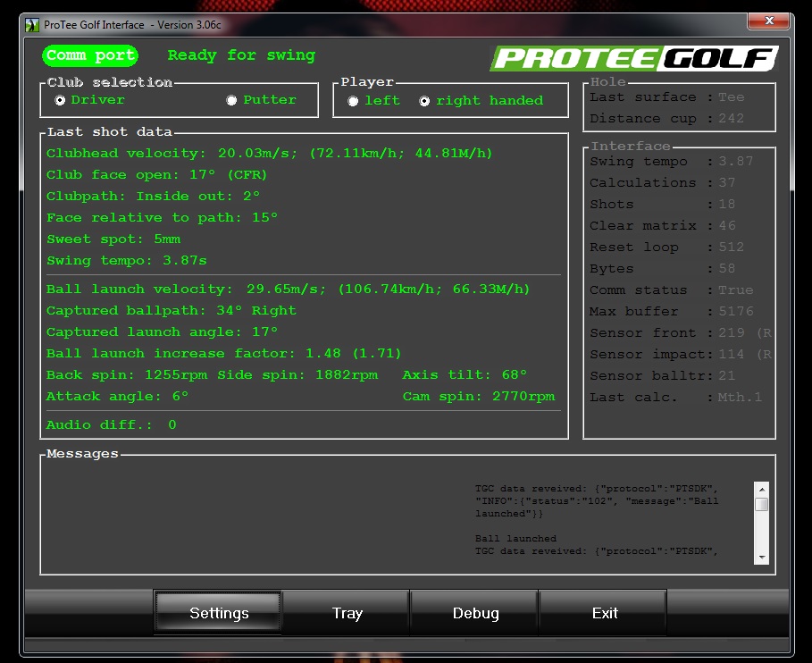
Task: Click 'Ball launch increase factor: 1.48' text
Action: 223,354
